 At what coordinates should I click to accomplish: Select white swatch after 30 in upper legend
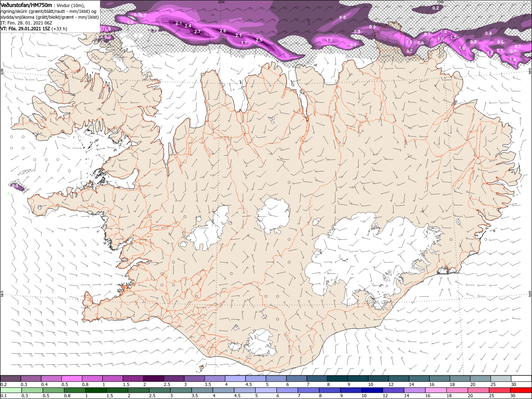[x=521, y=379]
